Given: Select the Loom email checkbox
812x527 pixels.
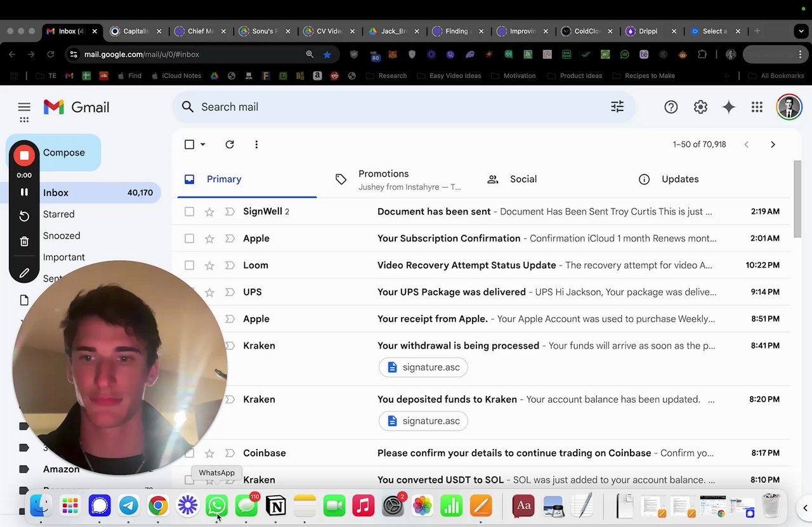Looking at the screenshot, I should 189,265.
